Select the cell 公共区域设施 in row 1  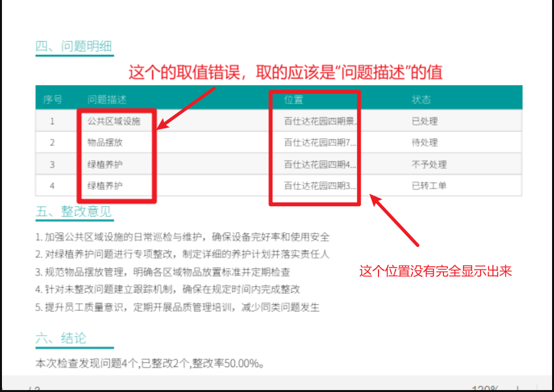(x=115, y=120)
